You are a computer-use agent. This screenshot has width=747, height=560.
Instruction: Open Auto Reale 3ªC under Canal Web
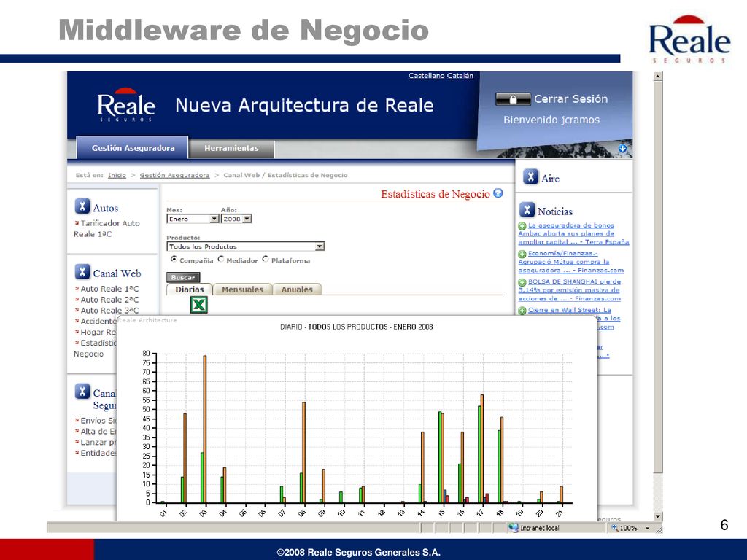tap(109, 311)
